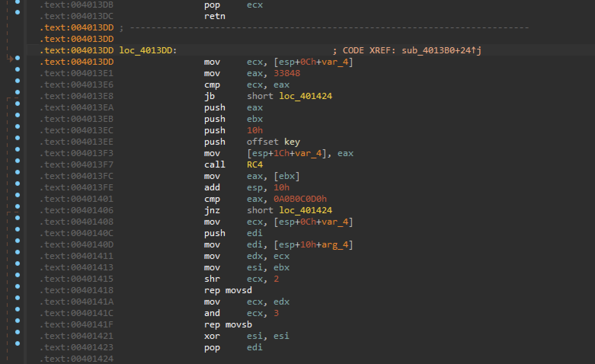Select the immediate value 33848
Viewport: 595px width, 364px height.
click(x=287, y=73)
